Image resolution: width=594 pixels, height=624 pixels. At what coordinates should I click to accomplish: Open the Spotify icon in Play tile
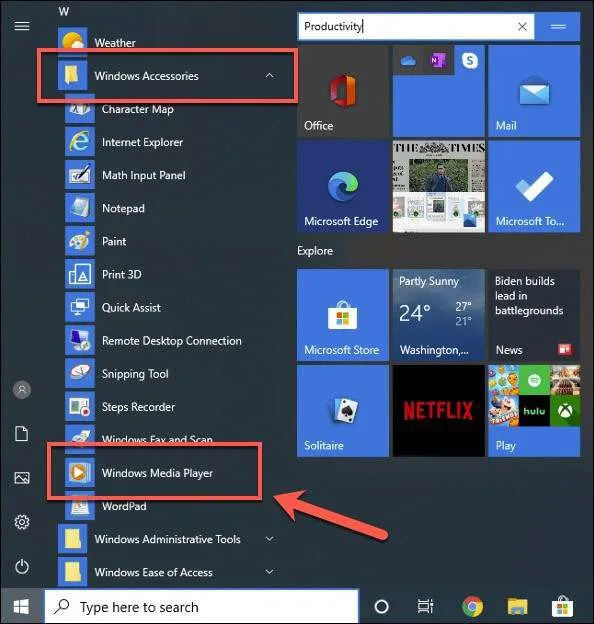(534, 380)
